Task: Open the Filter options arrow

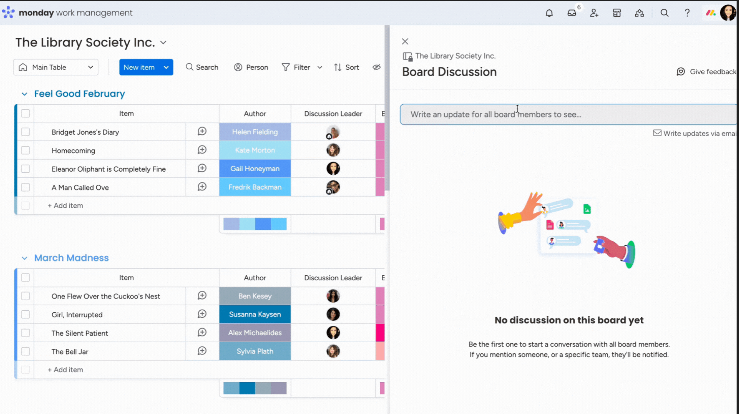Action: (x=320, y=67)
